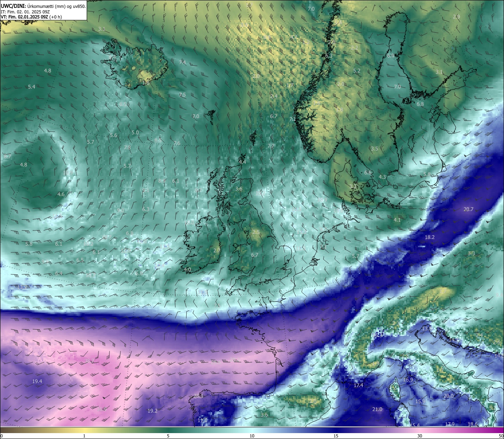Viewport: 504px width, 439px height.
Task: Click the 20.7 value over Poland
Action: click(469, 209)
